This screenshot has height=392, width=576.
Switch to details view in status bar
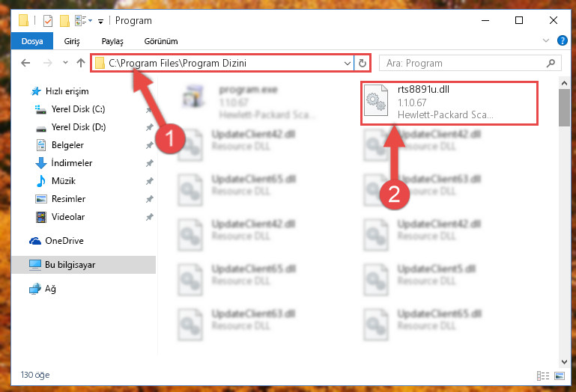coord(543,376)
